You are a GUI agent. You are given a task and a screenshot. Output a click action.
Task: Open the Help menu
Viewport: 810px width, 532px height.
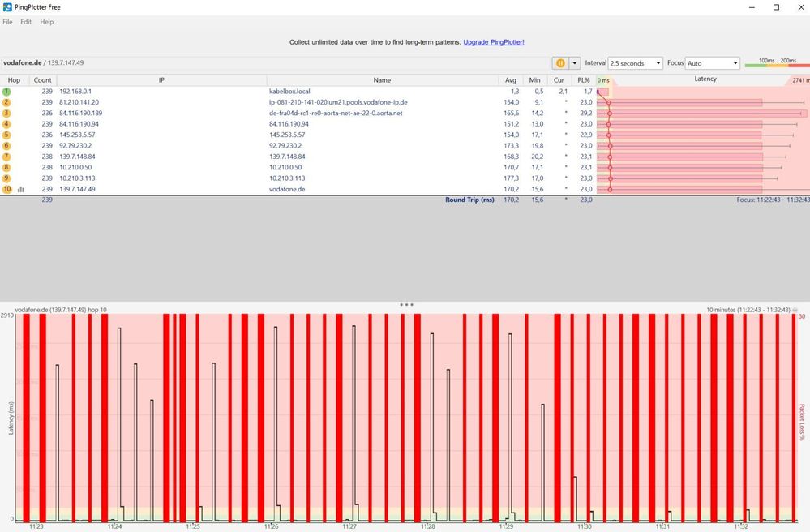pos(46,22)
